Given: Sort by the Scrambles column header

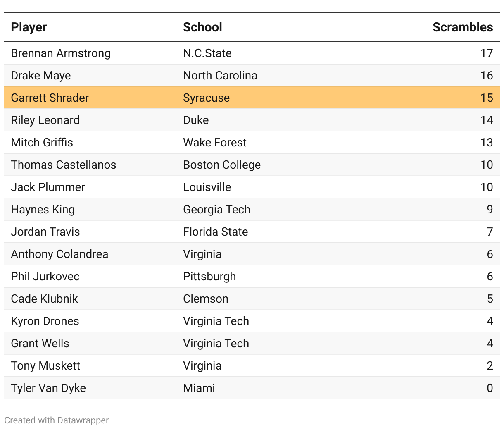Looking at the screenshot, I should (x=462, y=27).
